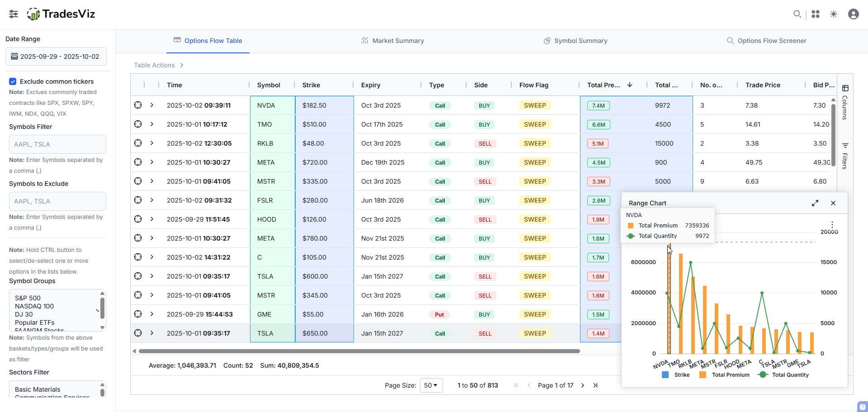Expand the GME row details
Viewport: 868px width, 412px height.
152,314
